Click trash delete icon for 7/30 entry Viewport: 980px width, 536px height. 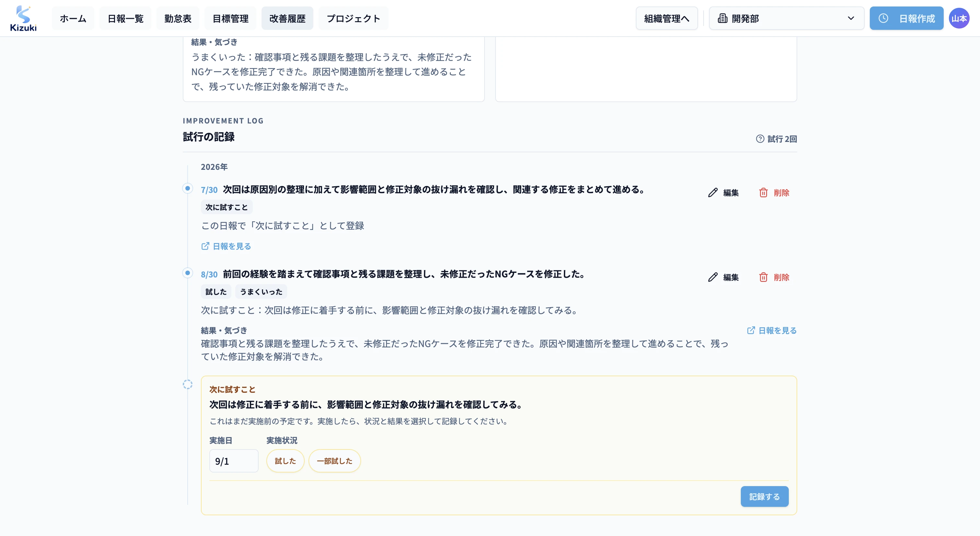[763, 193]
